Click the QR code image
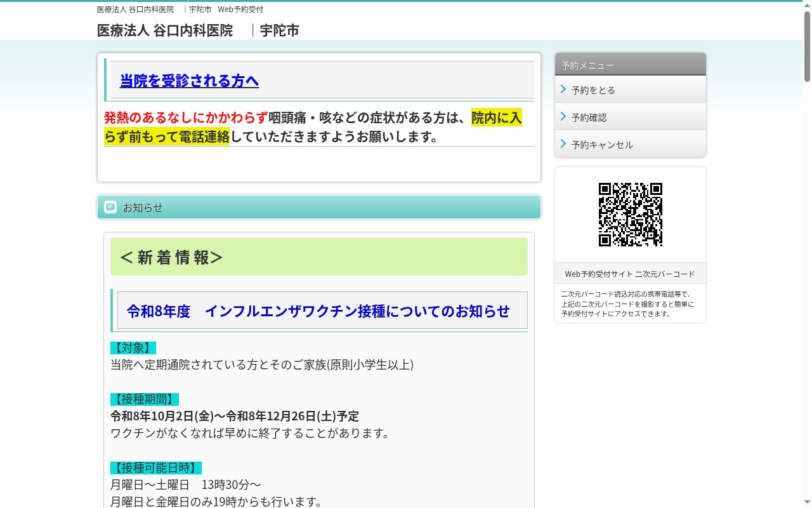Screen dimensions: 812x508 (x=631, y=215)
